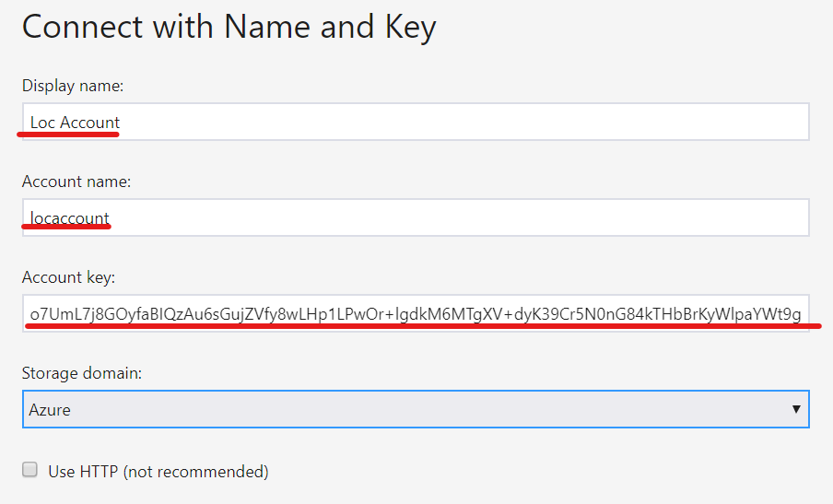Click the "Connect with Name and Key" heading
This screenshot has width=833, height=504.
click(x=229, y=28)
